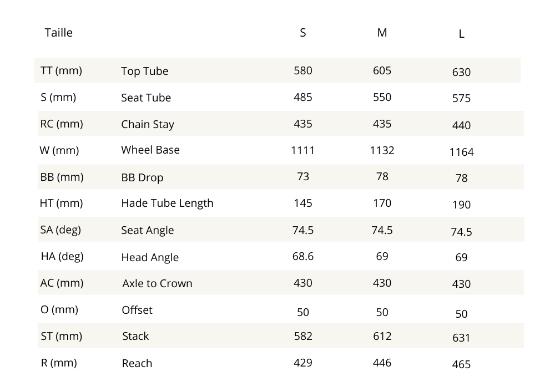Select the L size column header
Viewport: 555px width, 392px height.
point(461,34)
